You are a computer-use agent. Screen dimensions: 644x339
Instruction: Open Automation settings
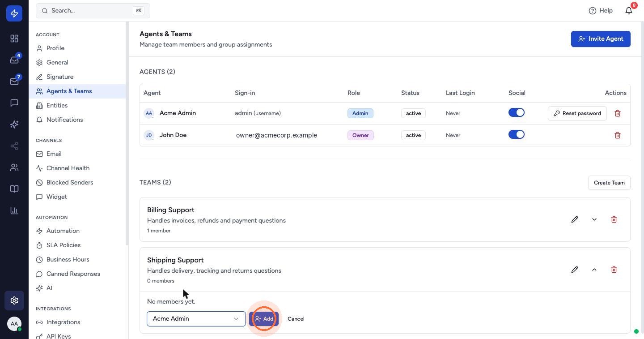(x=77, y=231)
